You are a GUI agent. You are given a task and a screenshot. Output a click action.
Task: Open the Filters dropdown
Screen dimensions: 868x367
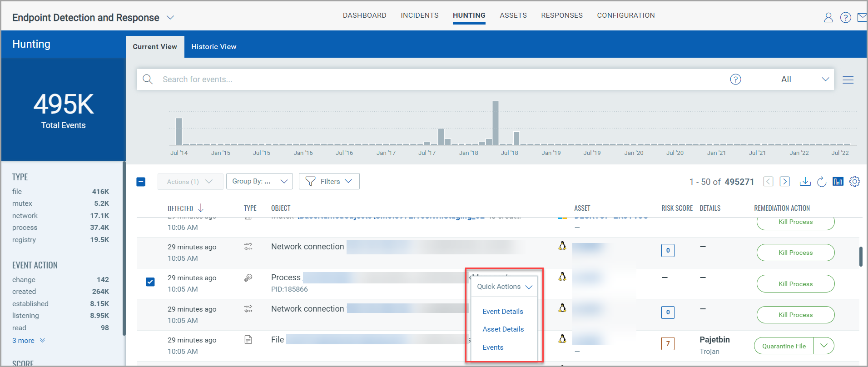coord(329,181)
